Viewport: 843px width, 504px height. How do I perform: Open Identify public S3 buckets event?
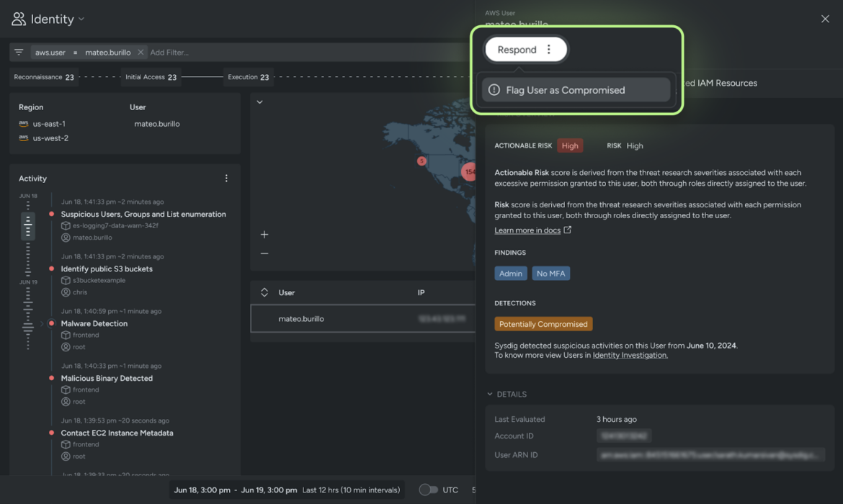click(x=107, y=269)
